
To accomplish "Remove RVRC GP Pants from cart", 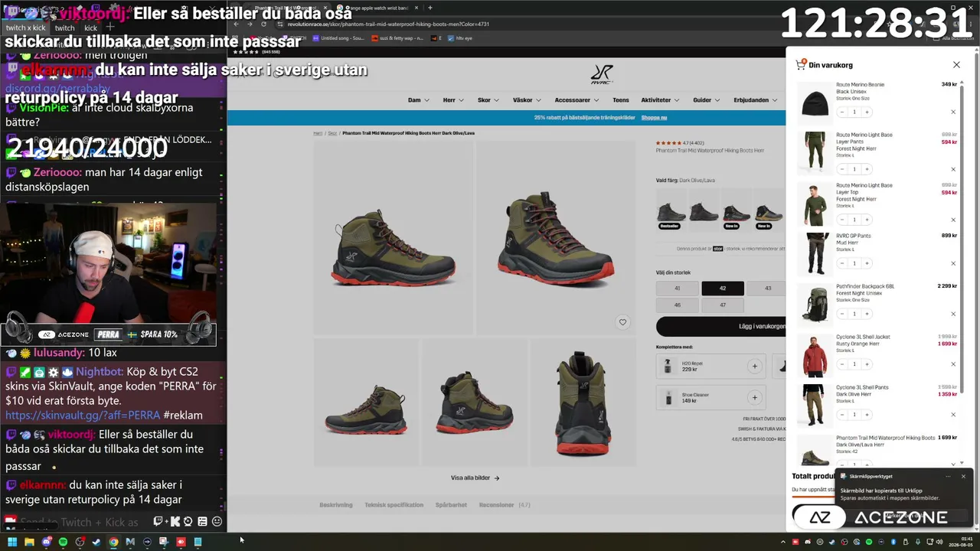I will [x=953, y=263].
